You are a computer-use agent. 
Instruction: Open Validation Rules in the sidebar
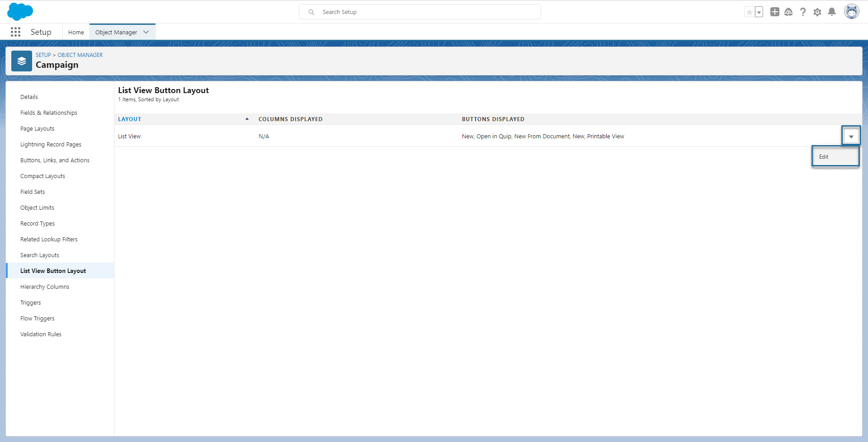[x=41, y=334]
